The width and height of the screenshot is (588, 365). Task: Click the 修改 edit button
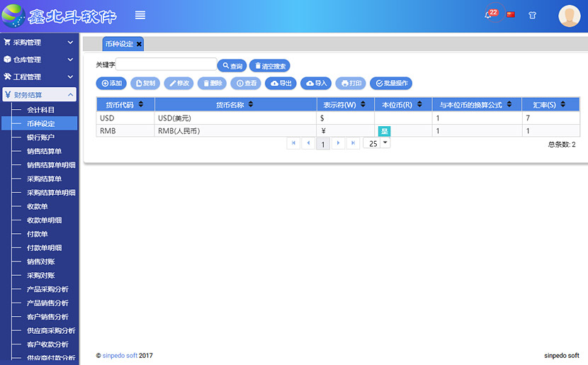click(179, 84)
